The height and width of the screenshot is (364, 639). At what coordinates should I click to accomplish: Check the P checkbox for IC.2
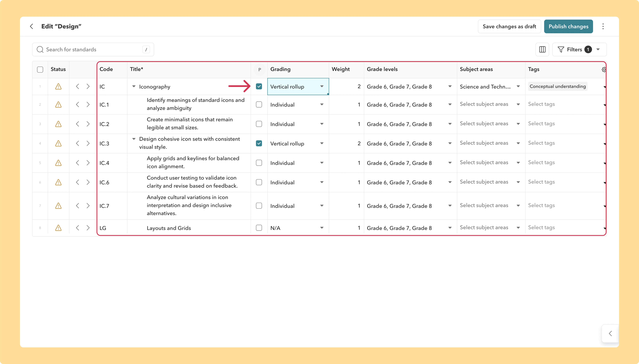(259, 124)
